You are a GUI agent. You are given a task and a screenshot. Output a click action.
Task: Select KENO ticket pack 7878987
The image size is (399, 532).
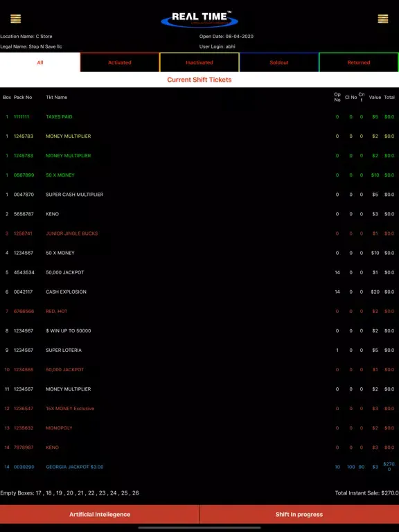(199, 447)
